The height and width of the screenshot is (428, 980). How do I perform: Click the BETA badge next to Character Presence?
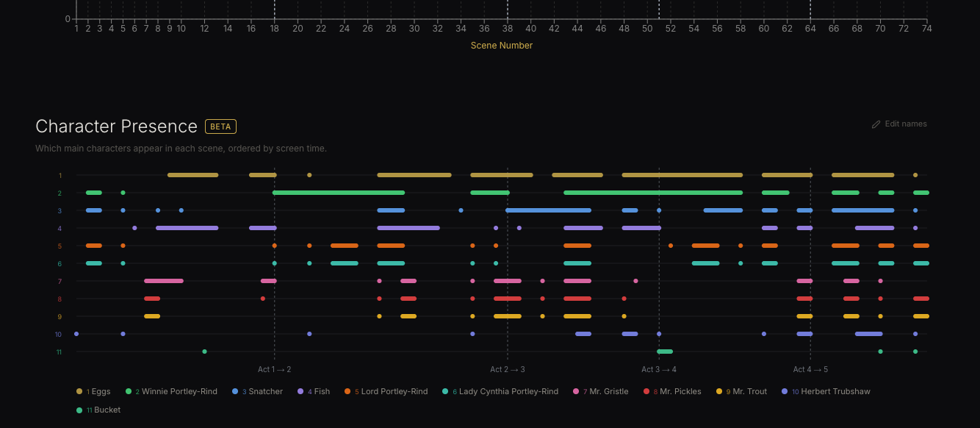click(x=220, y=126)
